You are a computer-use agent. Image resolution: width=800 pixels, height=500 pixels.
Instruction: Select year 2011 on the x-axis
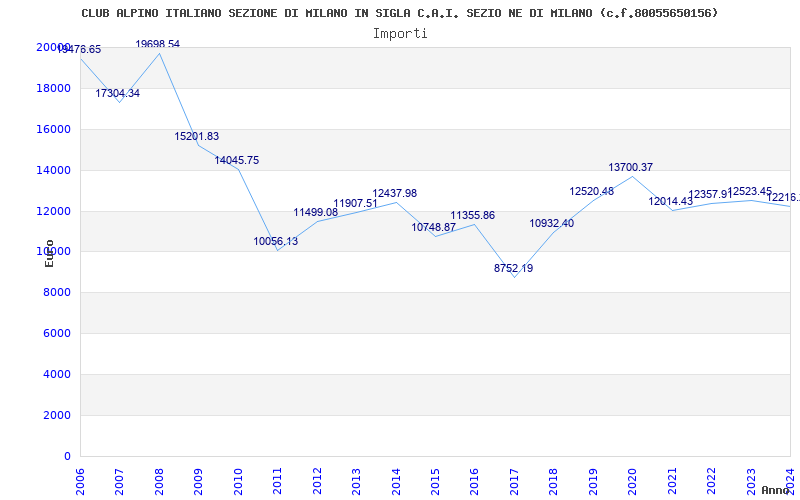coord(278,479)
